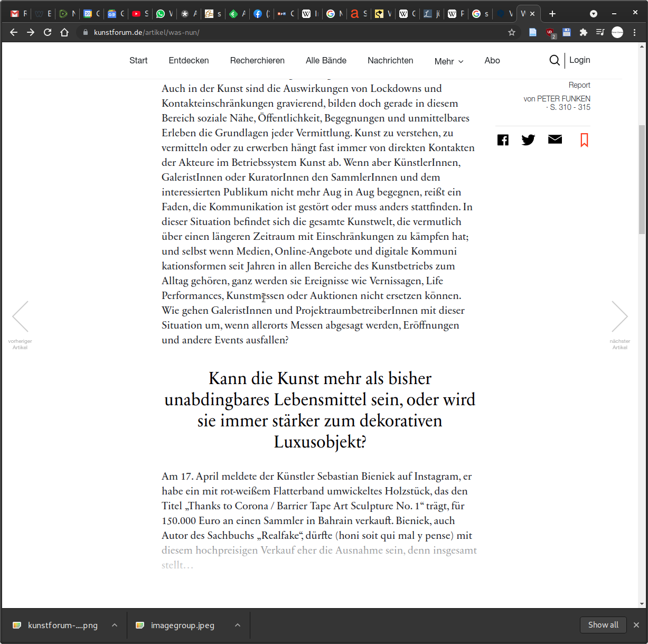Reload the current page
648x644 pixels.
(x=48, y=32)
